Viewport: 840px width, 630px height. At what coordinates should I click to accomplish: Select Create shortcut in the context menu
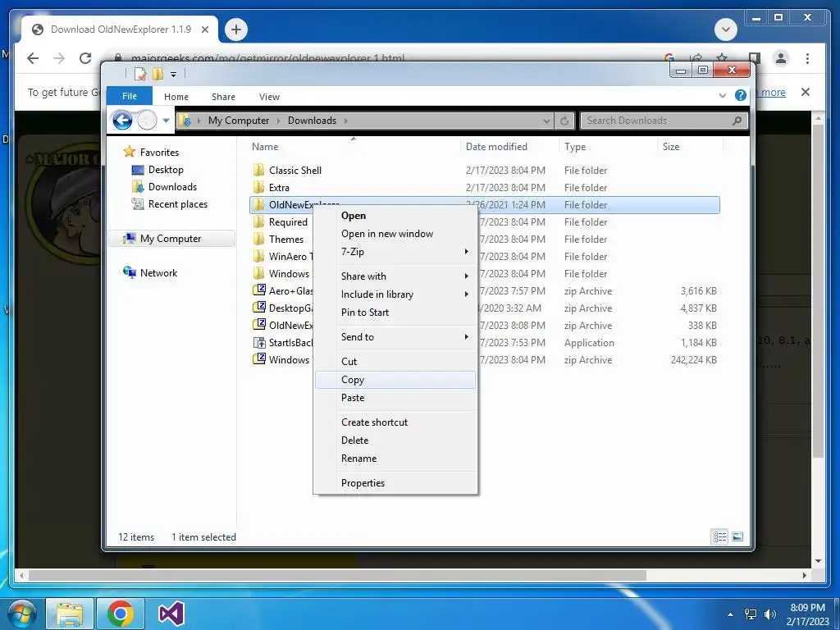[x=395, y=422]
